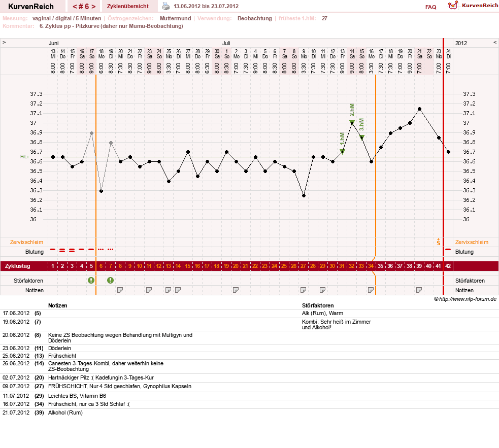The image size is (499, 448).
Task: Click the date column 14. Sa in July
Action: (352, 61)
